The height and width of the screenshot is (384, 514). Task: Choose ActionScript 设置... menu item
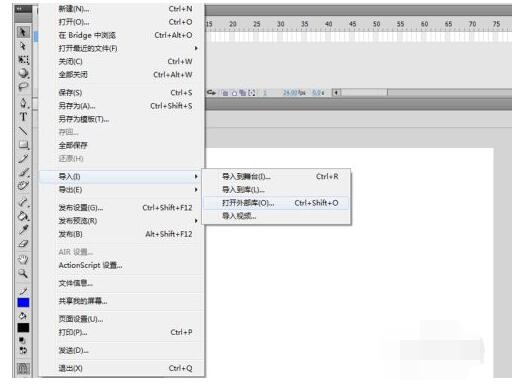(122, 266)
